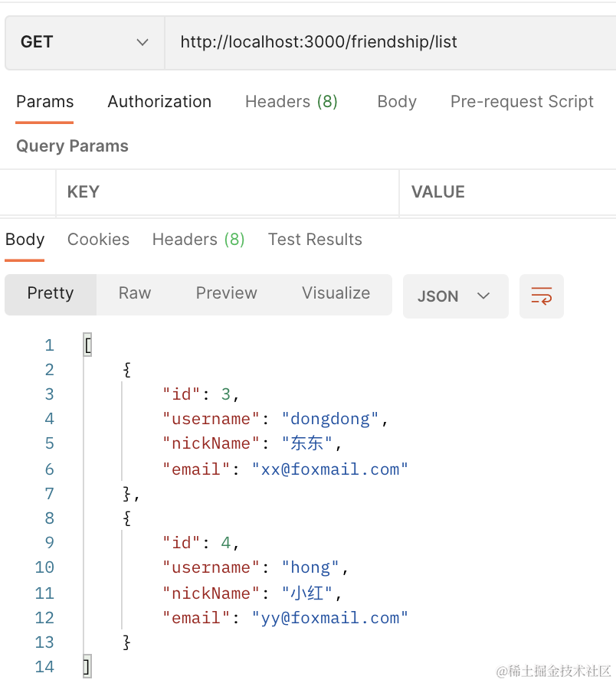The height and width of the screenshot is (683, 616).
Task: Open the response Cookies tab
Action: point(98,240)
